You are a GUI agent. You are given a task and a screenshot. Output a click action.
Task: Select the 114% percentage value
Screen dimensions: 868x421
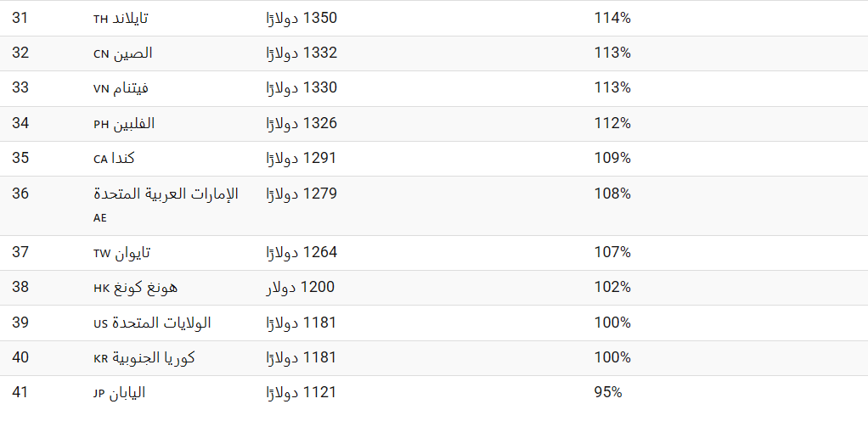pyautogui.click(x=612, y=19)
